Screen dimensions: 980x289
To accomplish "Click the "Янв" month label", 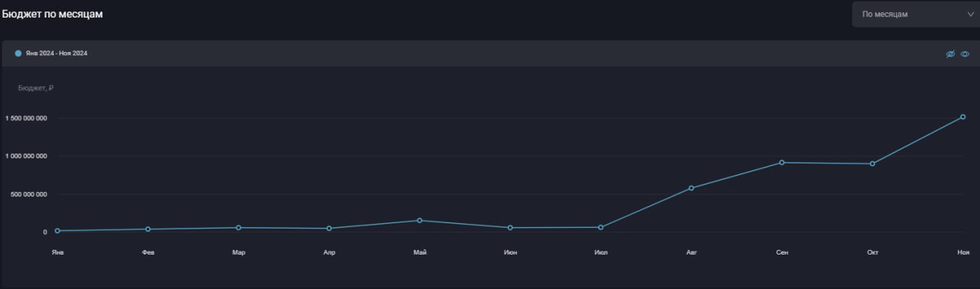I will coord(57,252).
